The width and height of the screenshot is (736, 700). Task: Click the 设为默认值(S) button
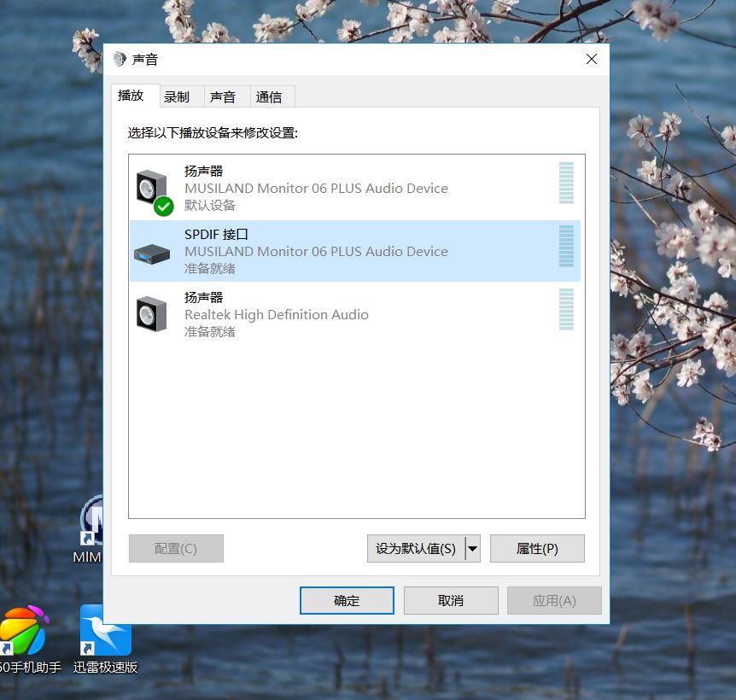[x=416, y=548]
